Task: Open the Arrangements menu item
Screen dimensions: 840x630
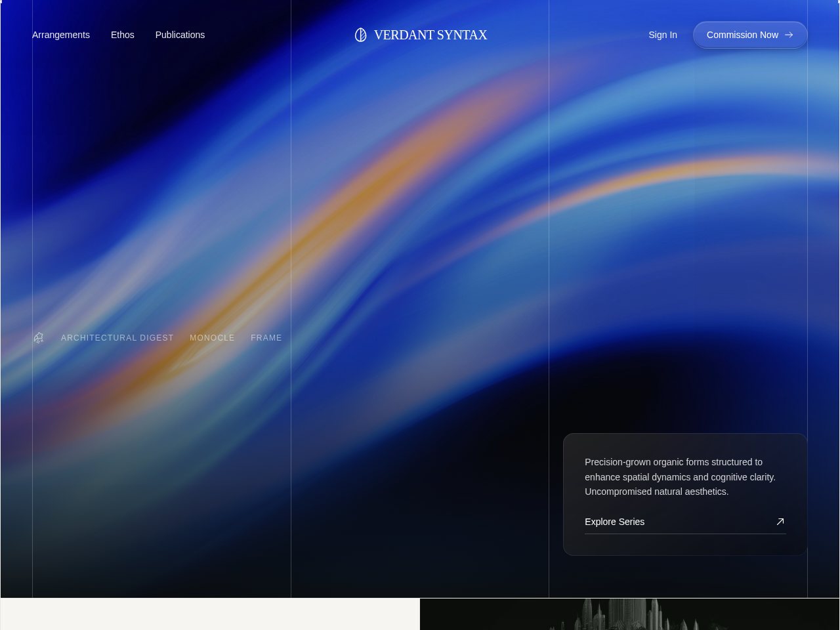Action: coord(61,35)
